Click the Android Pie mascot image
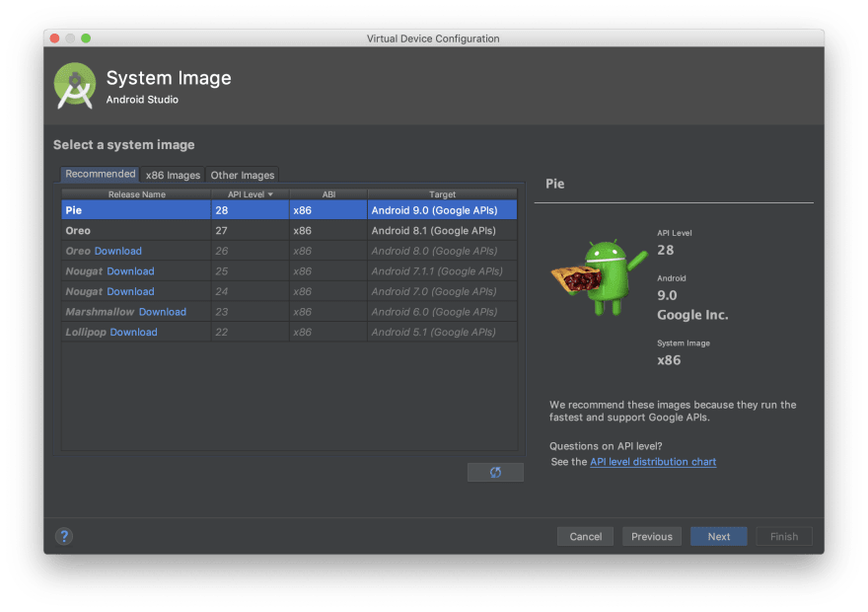The image size is (868, 612). [x=600, y=277]
